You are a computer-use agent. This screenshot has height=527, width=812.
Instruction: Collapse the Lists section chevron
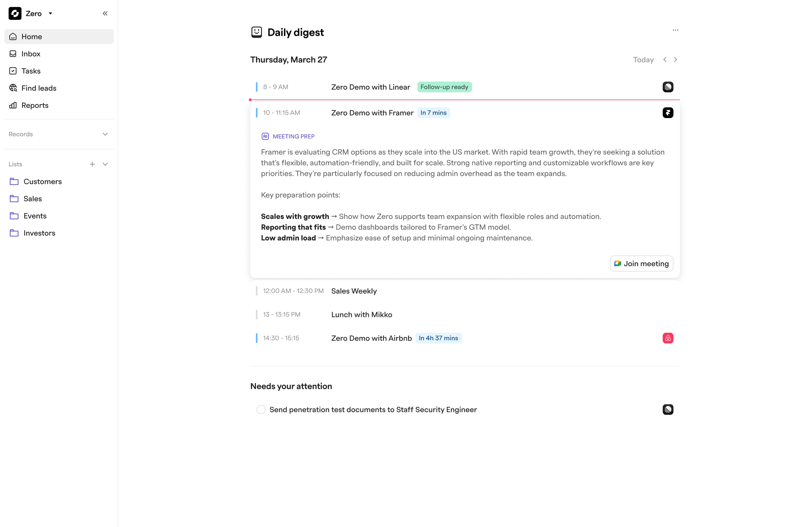(x=105, y=164)
